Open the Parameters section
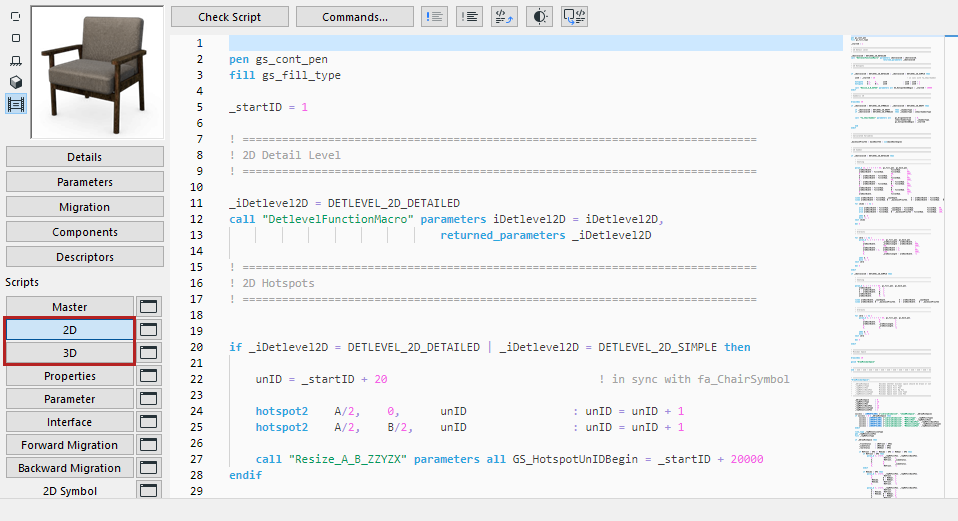 pos(85,182)
